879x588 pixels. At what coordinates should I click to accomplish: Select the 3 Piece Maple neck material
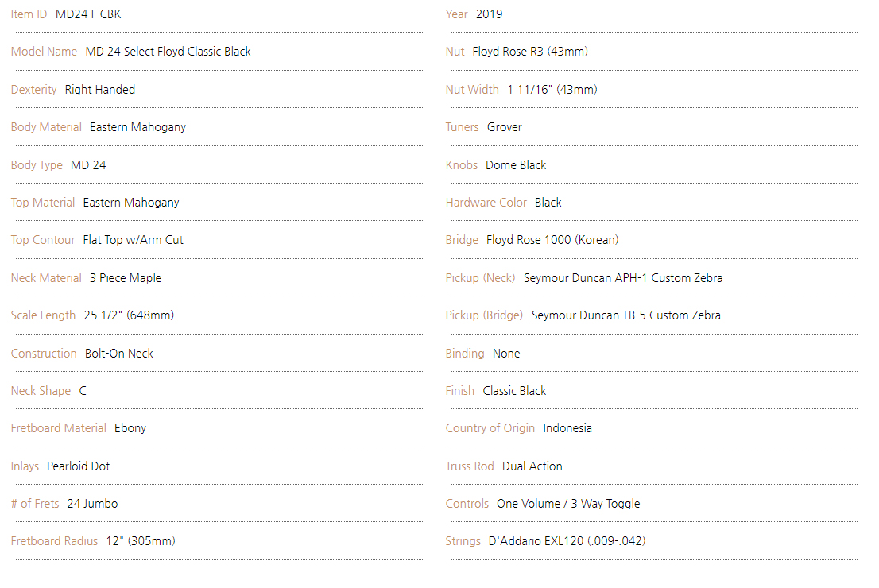click(126, 278)
